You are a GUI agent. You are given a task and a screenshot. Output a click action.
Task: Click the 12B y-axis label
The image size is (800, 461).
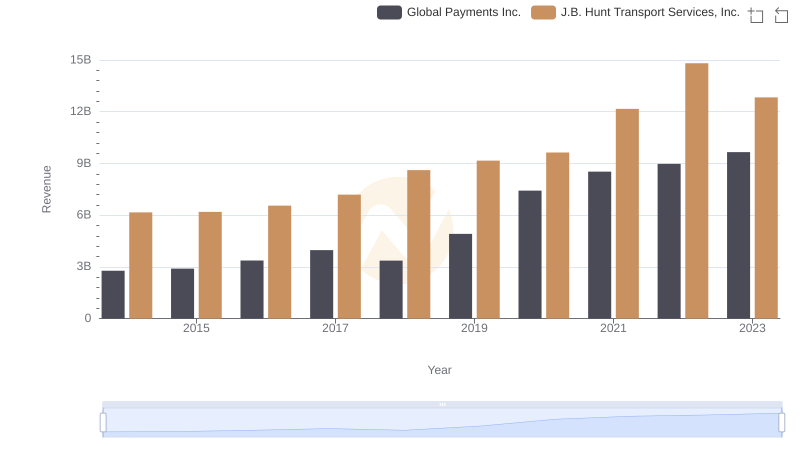tap(81, 112)
